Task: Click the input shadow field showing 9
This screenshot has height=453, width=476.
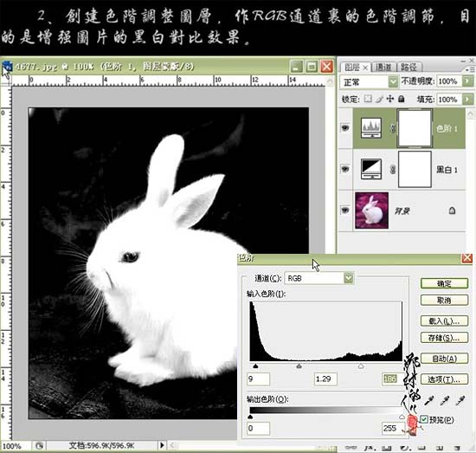Action: click(x=258, y=379)
